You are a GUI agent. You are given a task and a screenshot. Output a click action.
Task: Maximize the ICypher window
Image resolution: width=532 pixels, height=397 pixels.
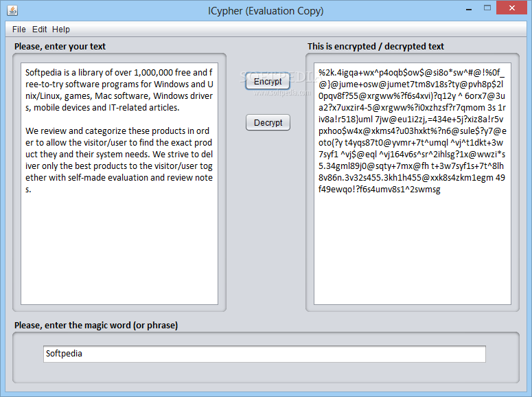[487, 8]
